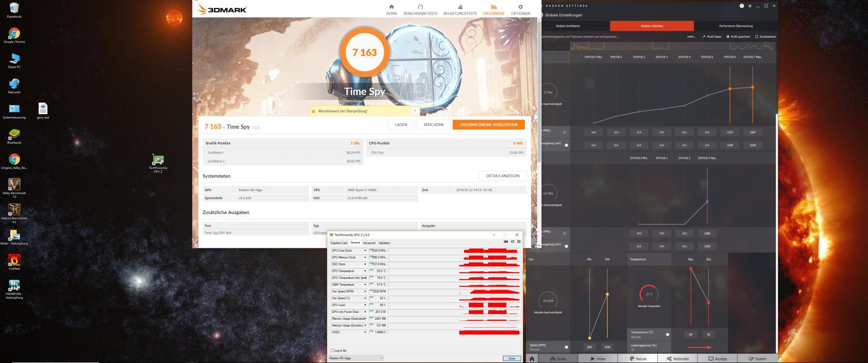
Task: Click the Laden button in 3DMark
Action: [401, 125]
